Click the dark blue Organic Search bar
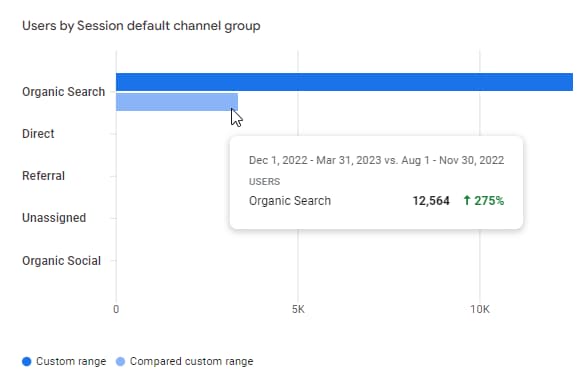The width and height of the screenshot is (578, 384). point(344,82)
